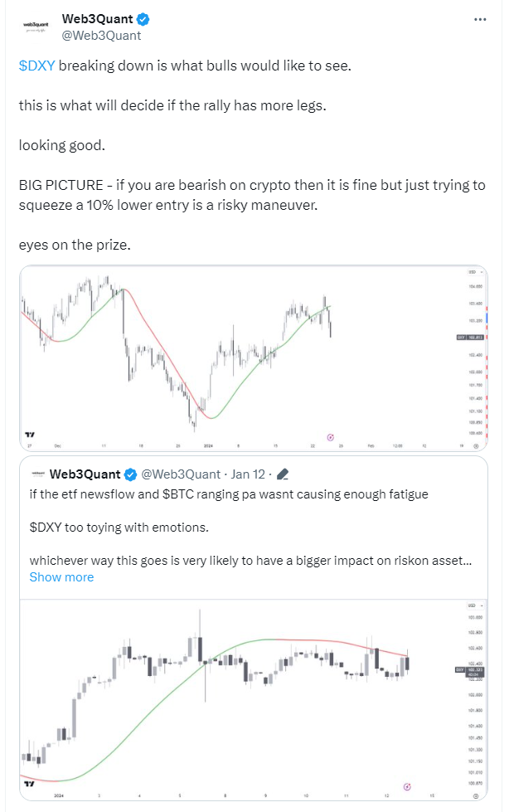Click settings gear icon in top chart corner

click(x=477, y=445)
